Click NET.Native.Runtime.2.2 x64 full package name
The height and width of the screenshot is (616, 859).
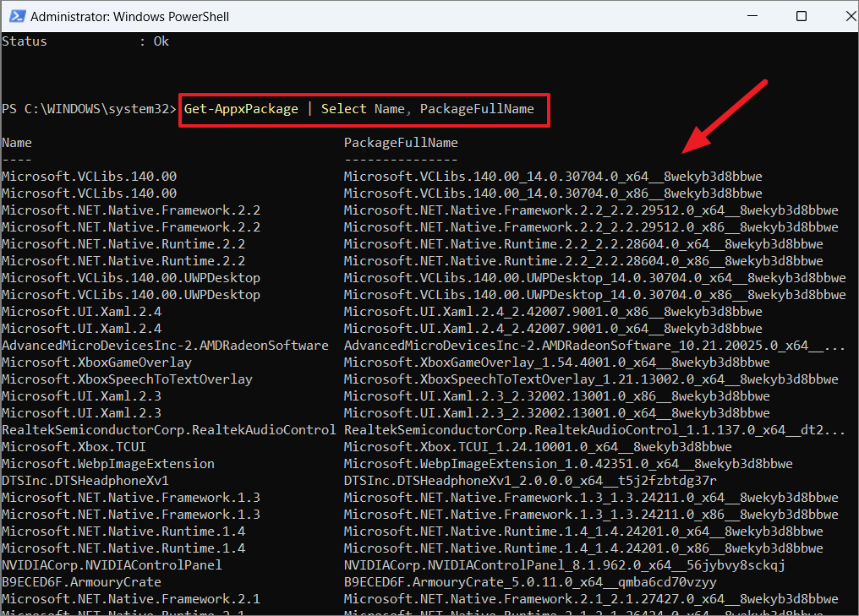tap(583, 244)
